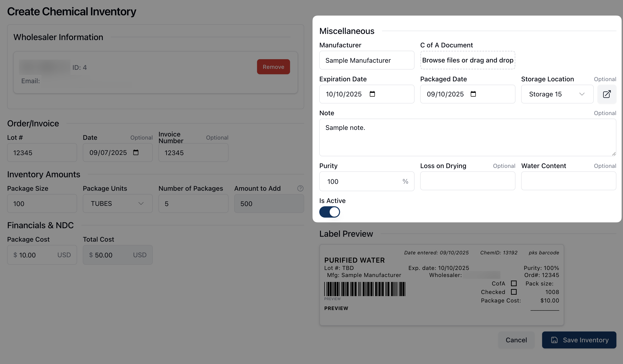Click Save Inventory button
Image resolution: width=623 pixels, height=364 pixels.
point(579,340)
